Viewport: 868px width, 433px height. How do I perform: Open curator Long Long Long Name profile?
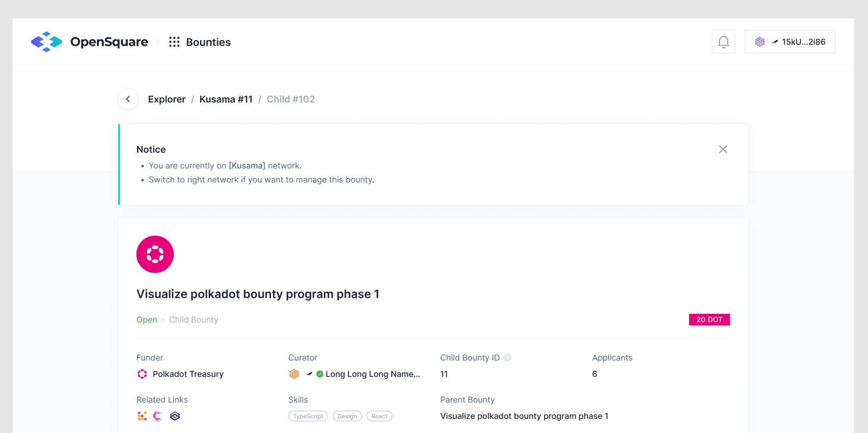(x=373, y=374)
